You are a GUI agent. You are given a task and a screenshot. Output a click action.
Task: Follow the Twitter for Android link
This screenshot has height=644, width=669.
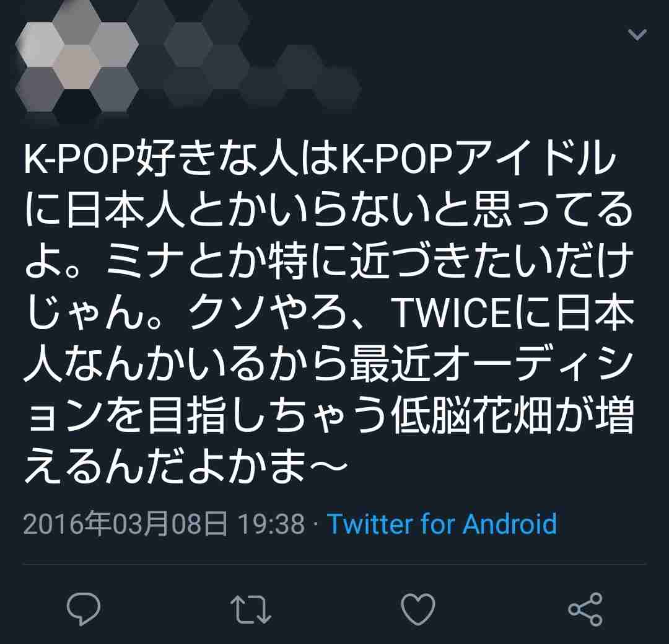tap(442, 524)
